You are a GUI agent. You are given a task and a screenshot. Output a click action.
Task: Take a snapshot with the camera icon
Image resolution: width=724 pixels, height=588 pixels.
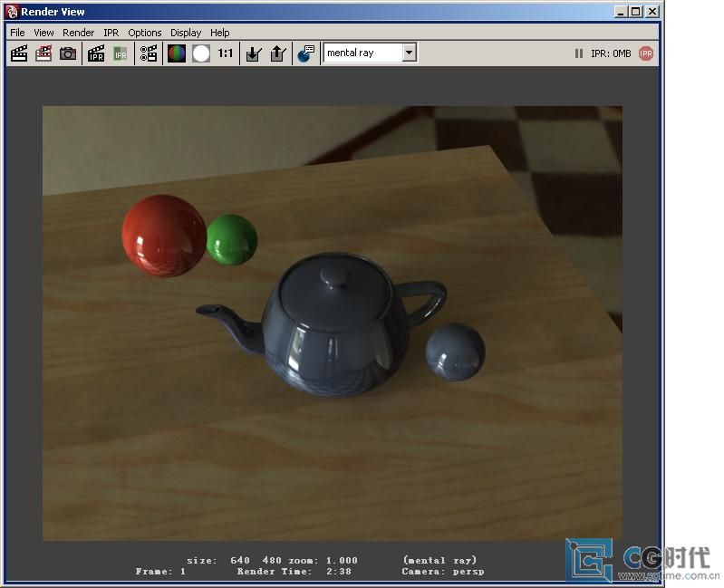tap(68, 53)
